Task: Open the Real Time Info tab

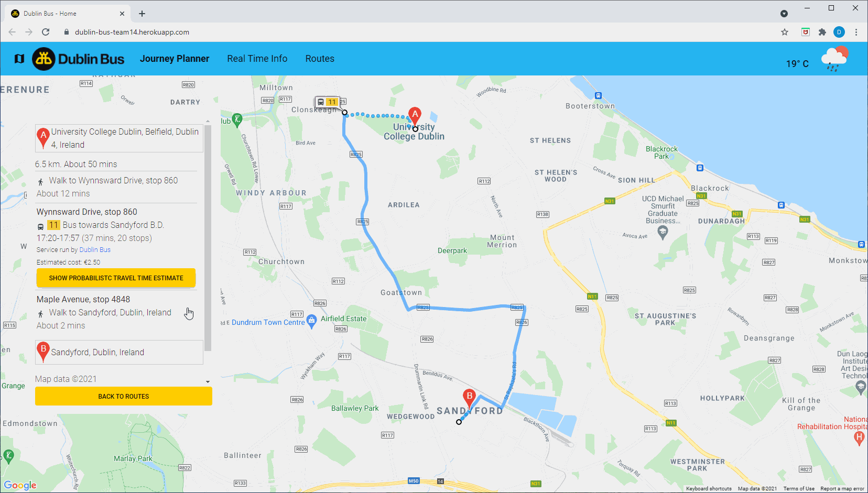Action: point(257,59)
